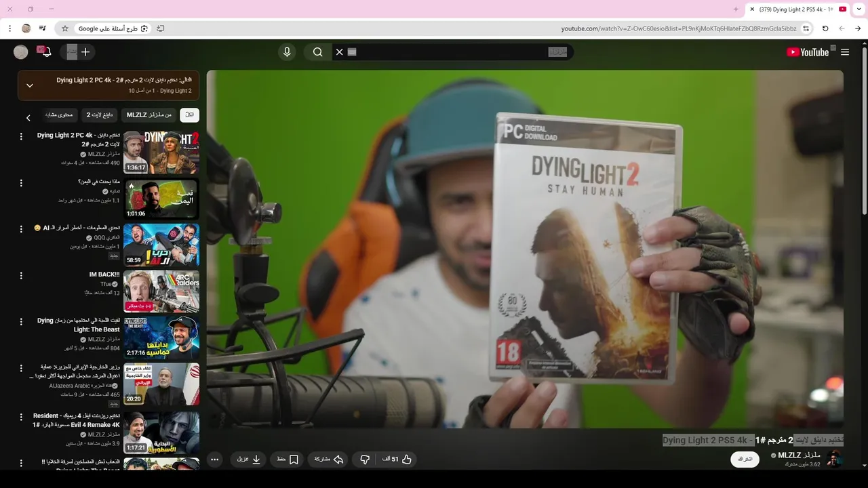Viewport: 868px width, 488px height.
Task: Select the 'من ملزلز MLZLZ' filter chip
Action: [x=149, y=115]
